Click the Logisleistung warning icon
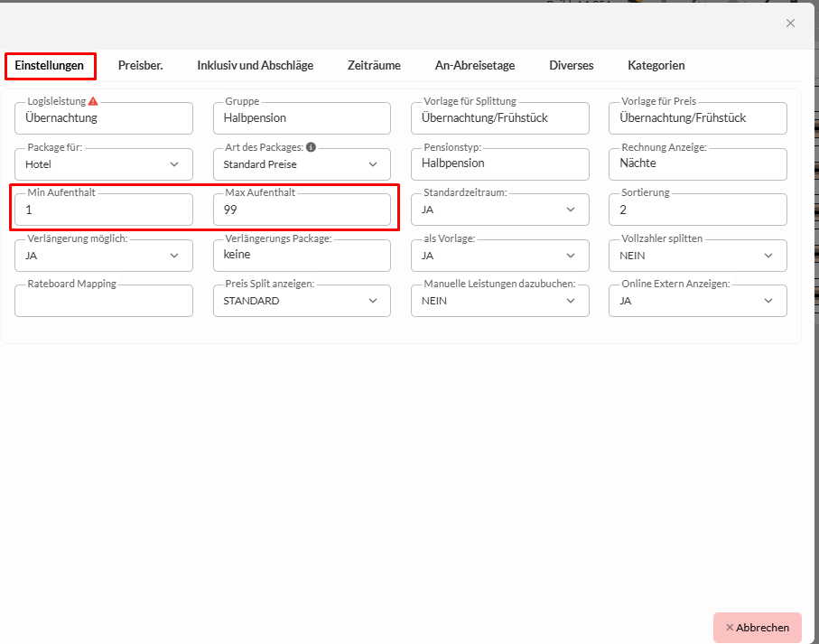The image size is (819, 644). 93,102
